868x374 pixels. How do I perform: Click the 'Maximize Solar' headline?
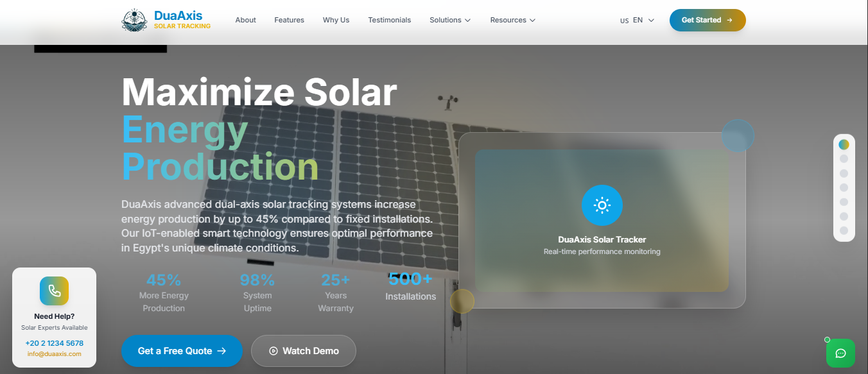pos(259,92)
